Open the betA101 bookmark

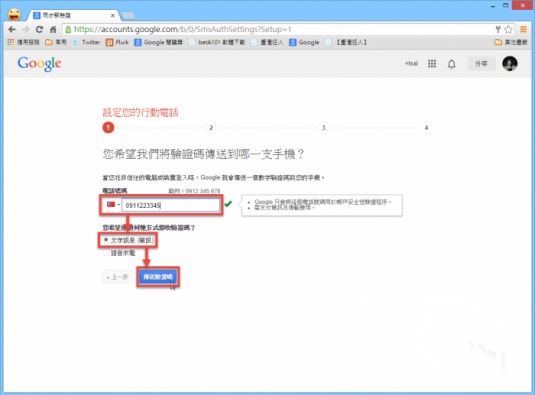(x=217, y=42)
